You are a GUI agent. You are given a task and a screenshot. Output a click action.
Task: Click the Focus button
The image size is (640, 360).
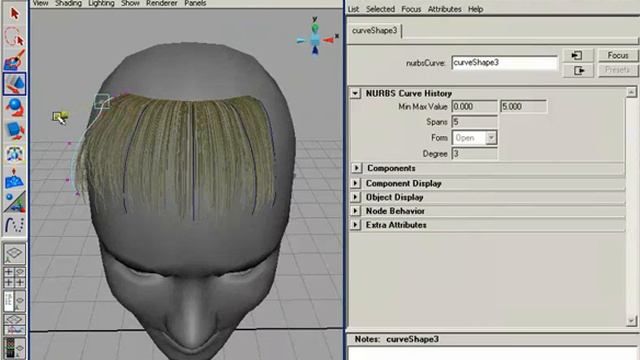click(618, 55)
